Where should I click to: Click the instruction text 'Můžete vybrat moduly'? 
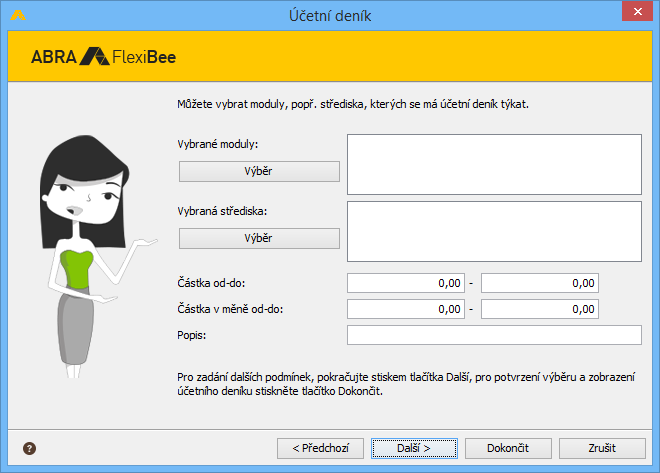(x=353, y=104)
